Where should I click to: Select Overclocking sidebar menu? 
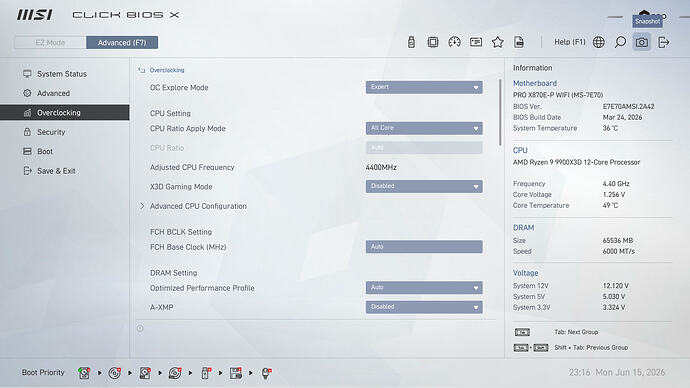(x=65, y=113)
